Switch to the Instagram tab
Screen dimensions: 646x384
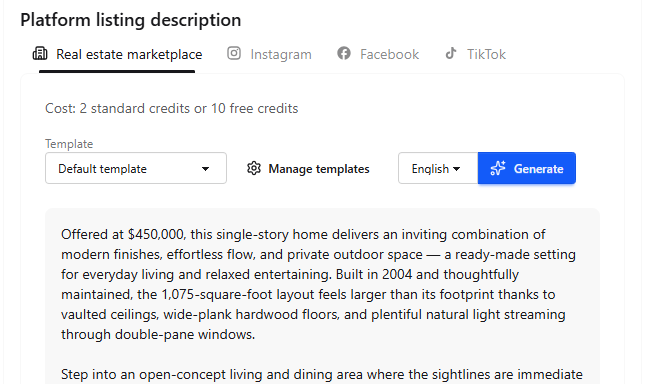269,54
